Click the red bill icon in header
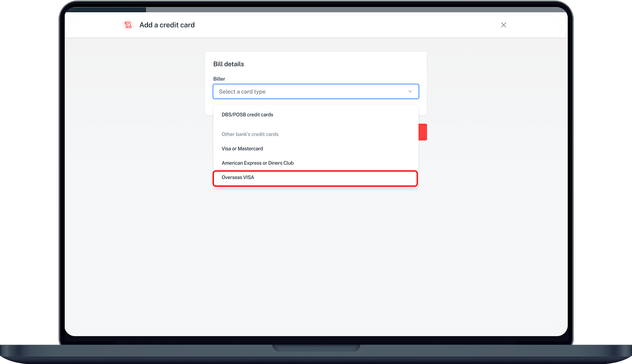This screenshot has height=364, width=632. point(128,25)
